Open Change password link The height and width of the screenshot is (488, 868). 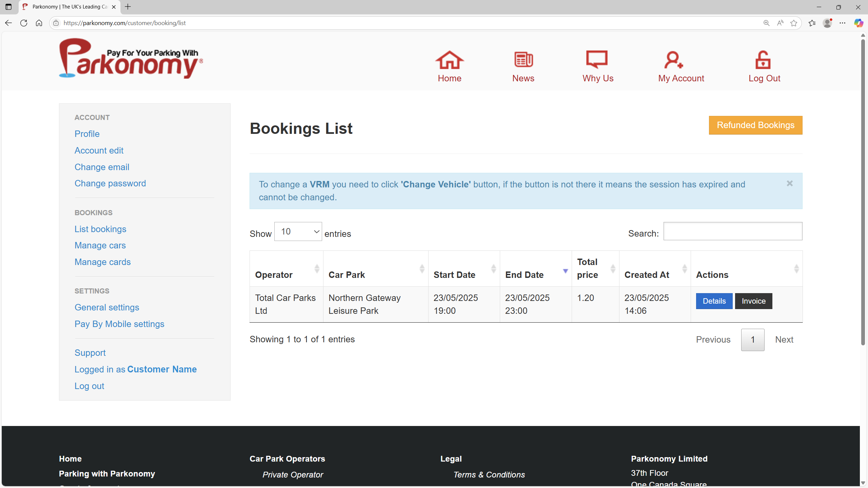point(110,183)
